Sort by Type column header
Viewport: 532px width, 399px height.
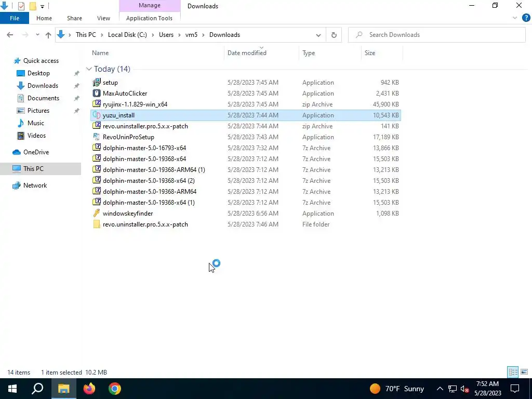coord(330,53)
